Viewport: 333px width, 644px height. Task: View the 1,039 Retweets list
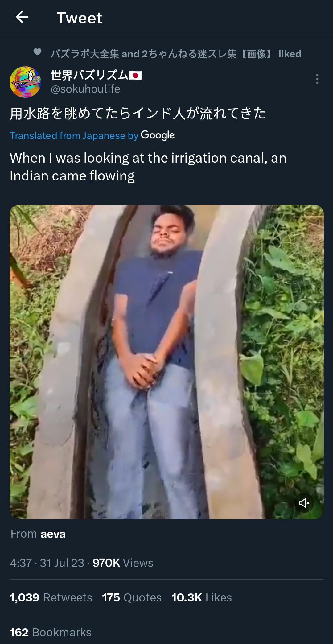click(x=51, y=597)
